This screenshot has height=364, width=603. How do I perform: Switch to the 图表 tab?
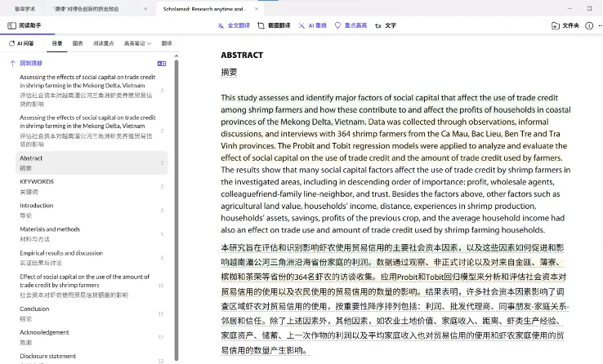point(78,42)
